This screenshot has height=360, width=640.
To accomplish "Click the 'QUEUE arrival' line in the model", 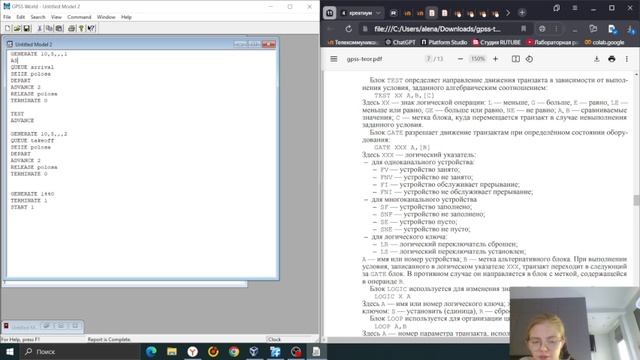I will (32, 67).
